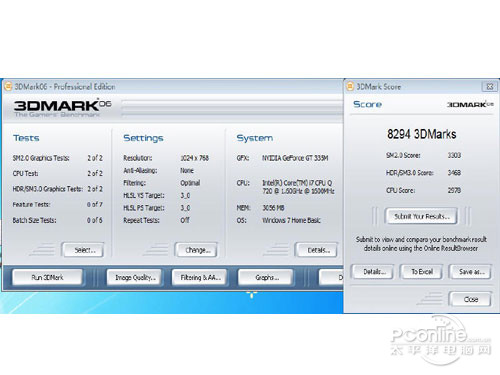Click Resolution value 1024 x 768

tap(195, 158)
